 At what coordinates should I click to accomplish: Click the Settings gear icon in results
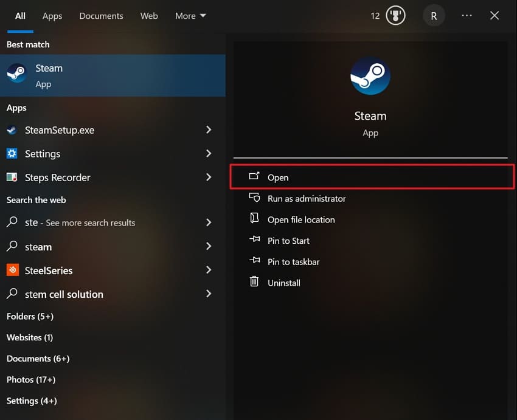(12, 153)
